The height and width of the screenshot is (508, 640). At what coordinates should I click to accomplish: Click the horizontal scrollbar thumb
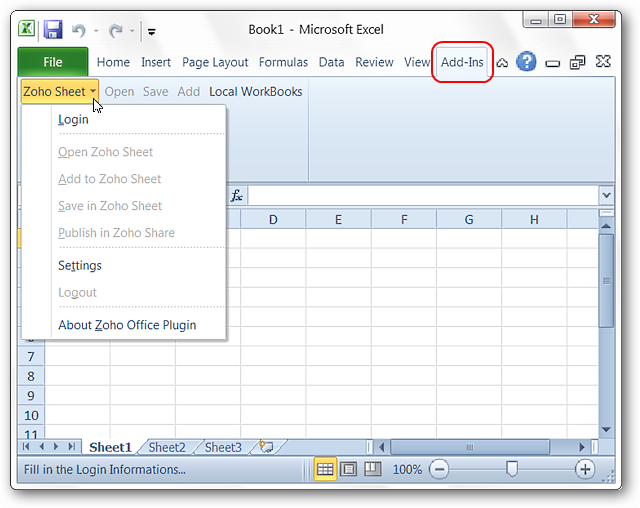pos(470,447)
